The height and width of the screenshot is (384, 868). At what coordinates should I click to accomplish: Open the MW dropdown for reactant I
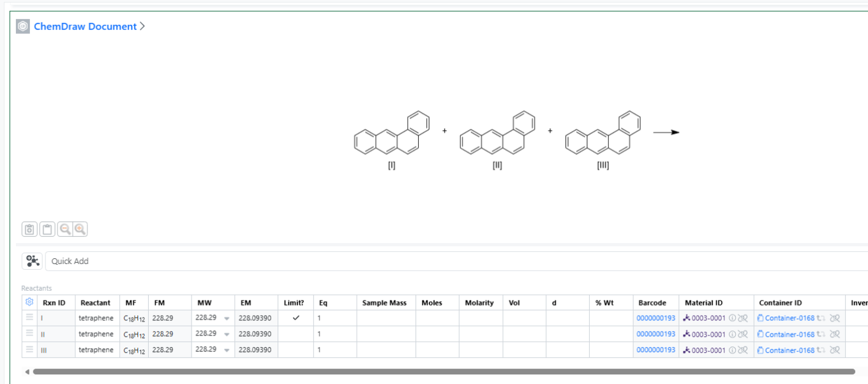[227, 318]
